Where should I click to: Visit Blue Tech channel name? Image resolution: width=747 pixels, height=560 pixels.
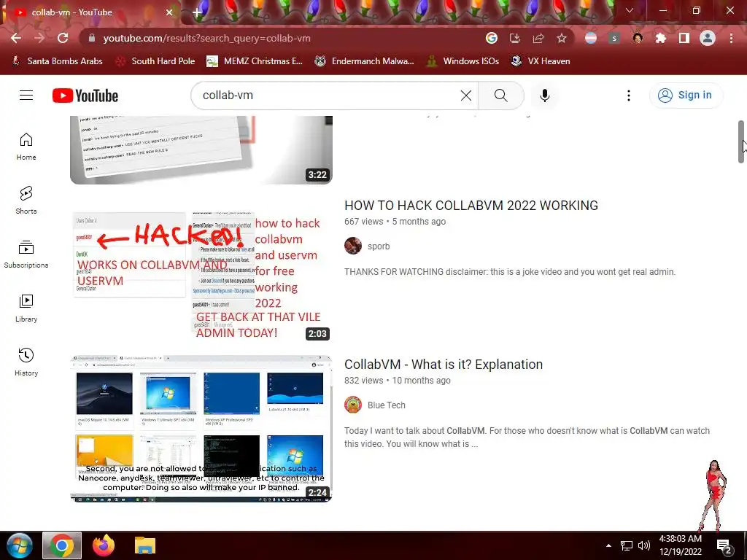tap(387, 405)
